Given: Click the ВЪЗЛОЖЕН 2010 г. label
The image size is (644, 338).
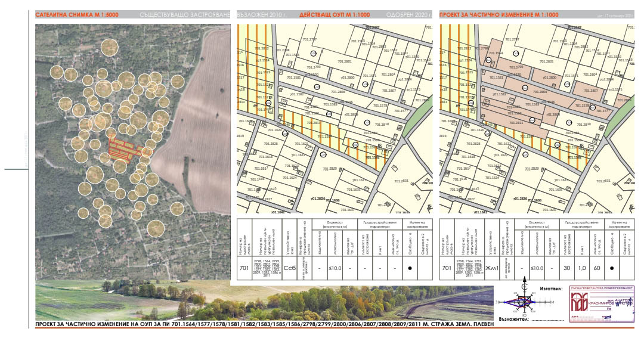Looking at the screenshot, I should (261, 15).
